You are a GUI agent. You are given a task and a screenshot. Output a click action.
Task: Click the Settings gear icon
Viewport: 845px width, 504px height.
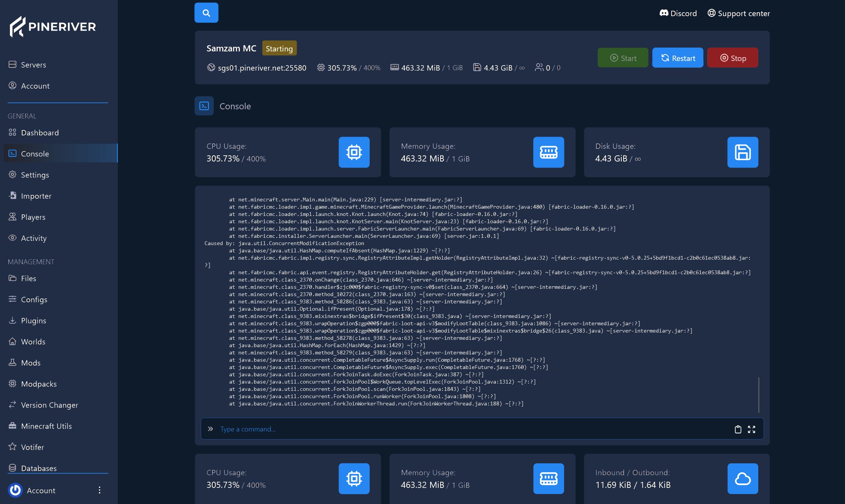(x=13, y=175)
